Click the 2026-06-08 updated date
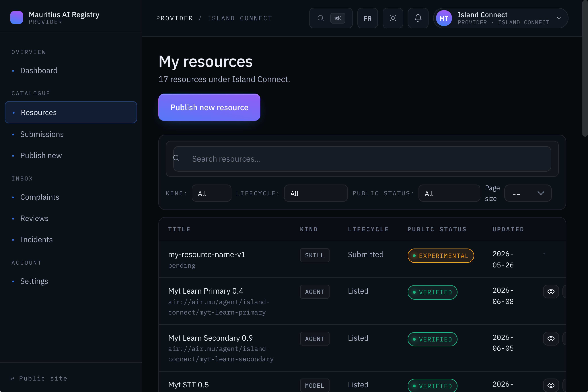This screenshot has height=392, width=588. [x=503, y=296]
